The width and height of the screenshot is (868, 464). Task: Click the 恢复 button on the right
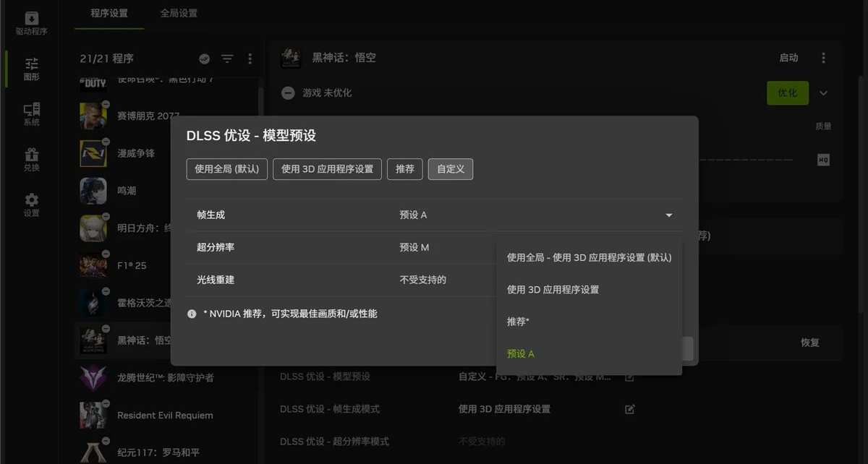(810, 343)
